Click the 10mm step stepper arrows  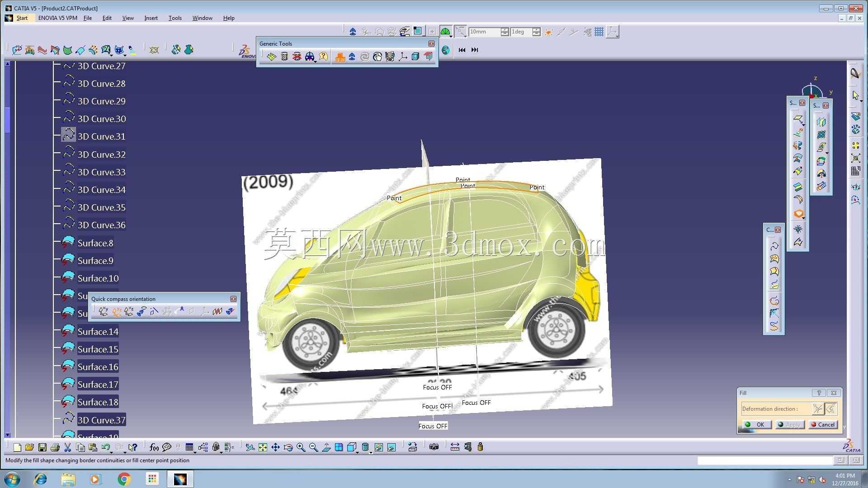(505, 32)
